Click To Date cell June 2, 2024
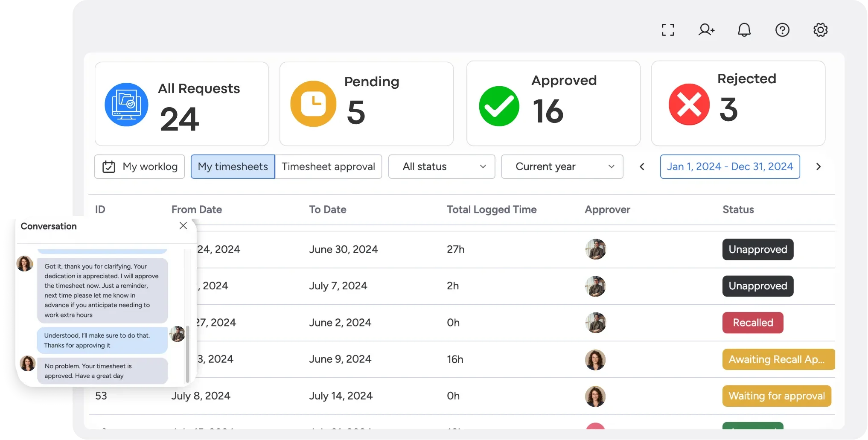 pos(340,323)
